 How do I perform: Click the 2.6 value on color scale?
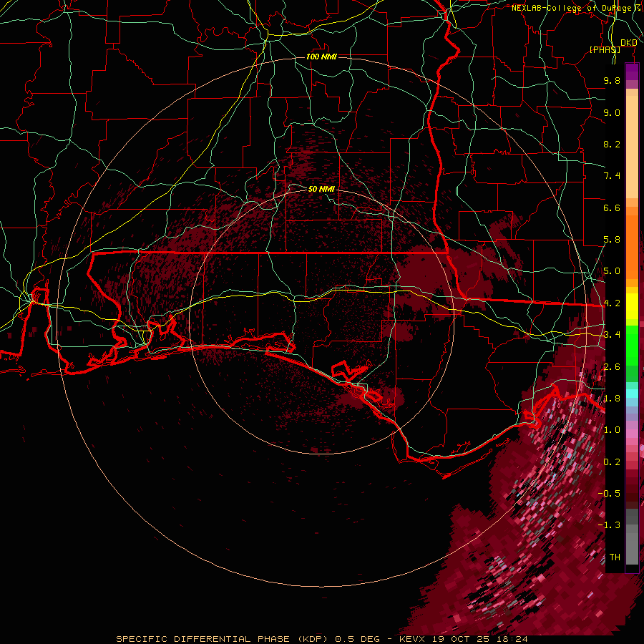[612, 367]
